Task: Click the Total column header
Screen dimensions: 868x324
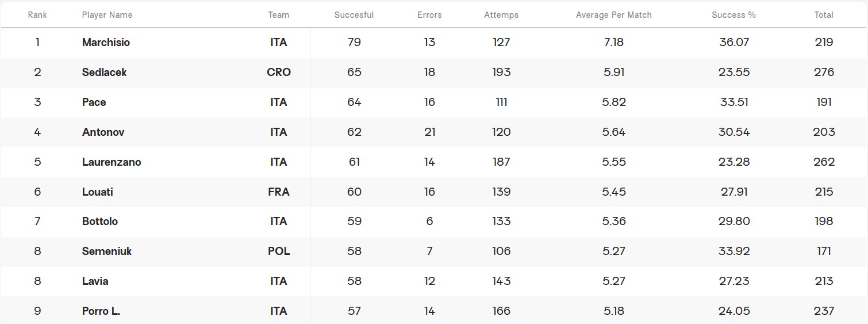Action: pyautogui.click(x=824, y=15)
